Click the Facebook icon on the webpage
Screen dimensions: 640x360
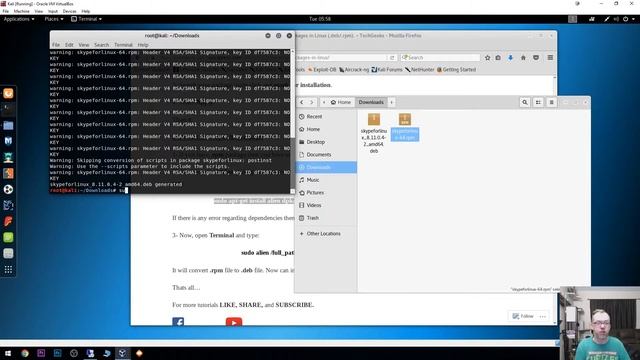pyautogui.click(x=178, y=322)
